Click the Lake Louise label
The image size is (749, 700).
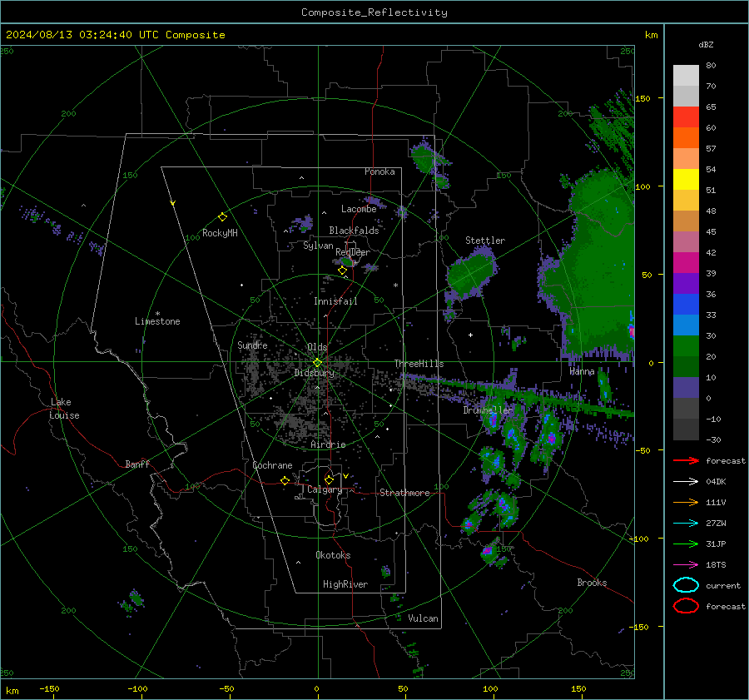65,409
